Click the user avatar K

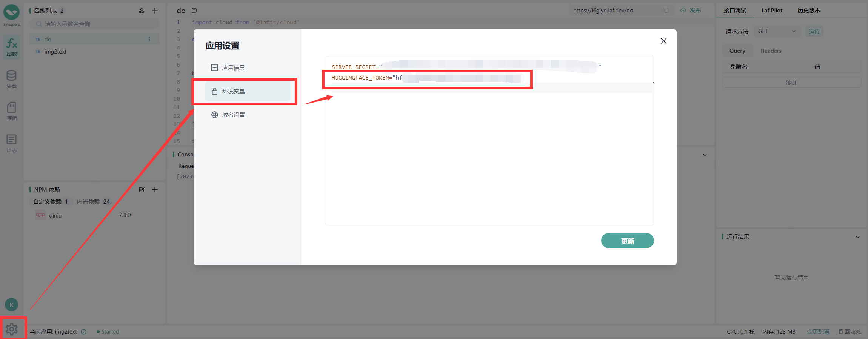click(11, 305)
